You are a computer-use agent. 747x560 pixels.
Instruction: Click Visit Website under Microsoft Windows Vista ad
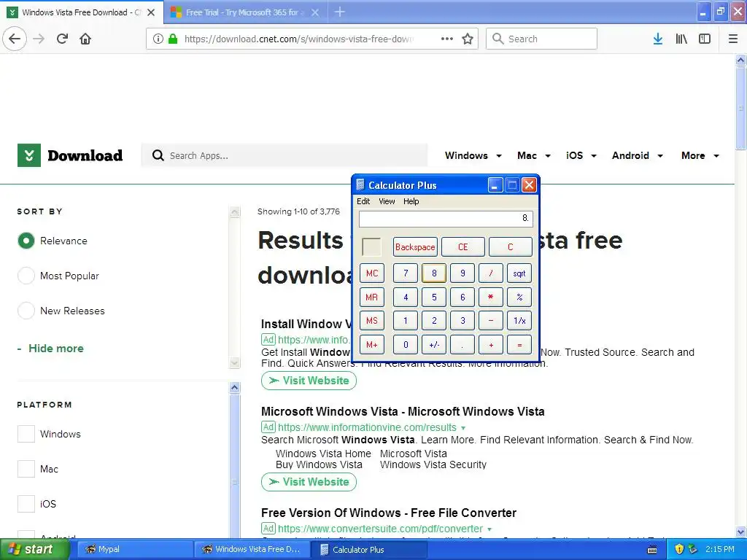point(309,482)
